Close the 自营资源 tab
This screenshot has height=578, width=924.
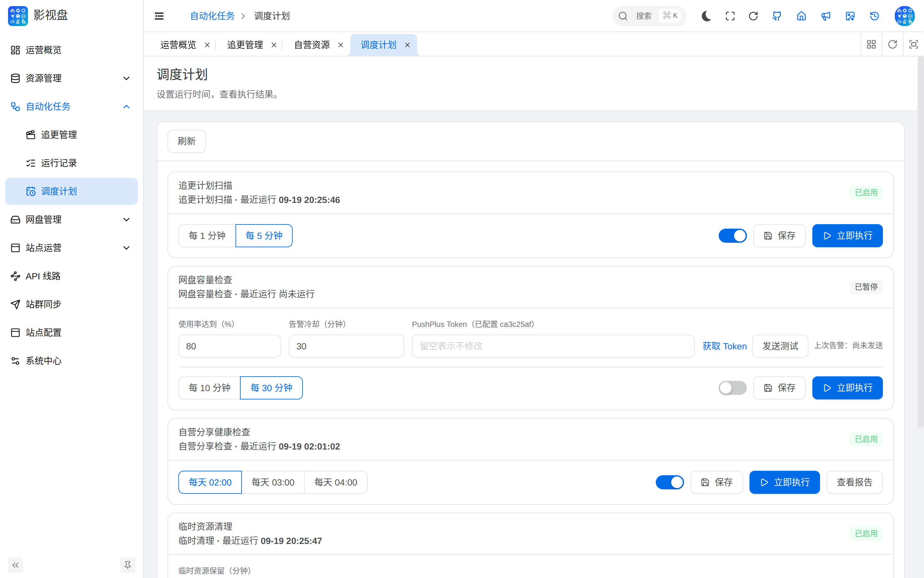coord(341,45)
